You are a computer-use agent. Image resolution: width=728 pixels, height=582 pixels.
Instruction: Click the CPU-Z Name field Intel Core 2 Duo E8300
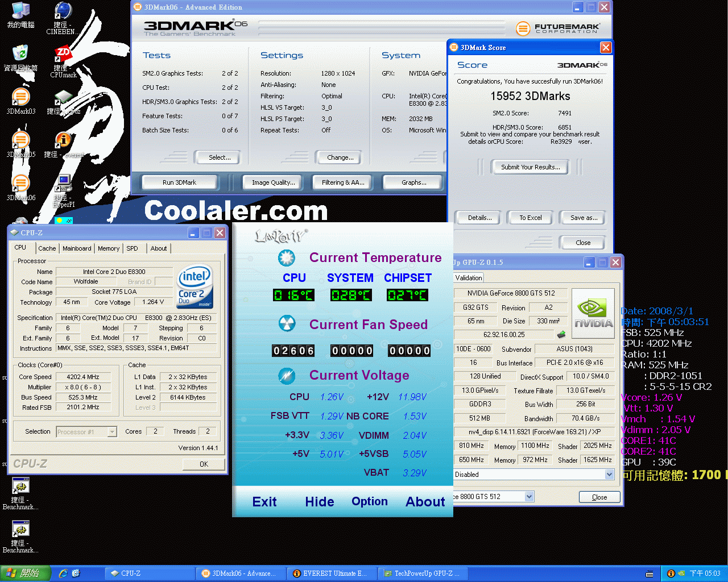pyautogui.click(x=114, y=272)
